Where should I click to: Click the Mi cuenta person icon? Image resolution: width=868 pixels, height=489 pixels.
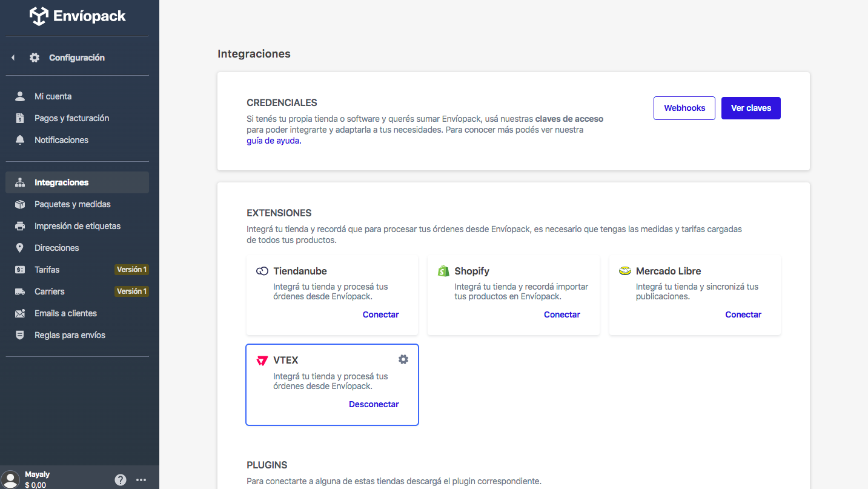[20, 96]
